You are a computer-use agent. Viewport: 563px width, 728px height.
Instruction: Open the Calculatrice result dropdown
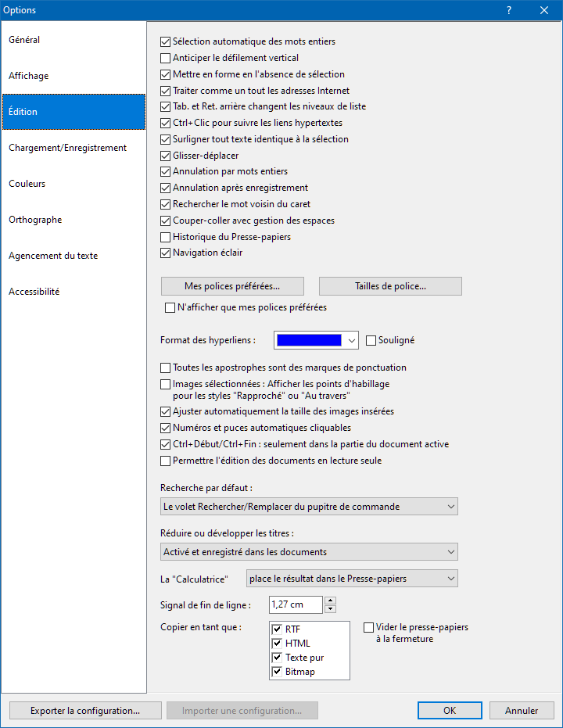352,579
